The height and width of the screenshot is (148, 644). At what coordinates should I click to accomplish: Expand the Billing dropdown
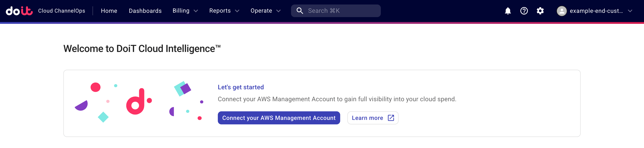click(185, 11)
